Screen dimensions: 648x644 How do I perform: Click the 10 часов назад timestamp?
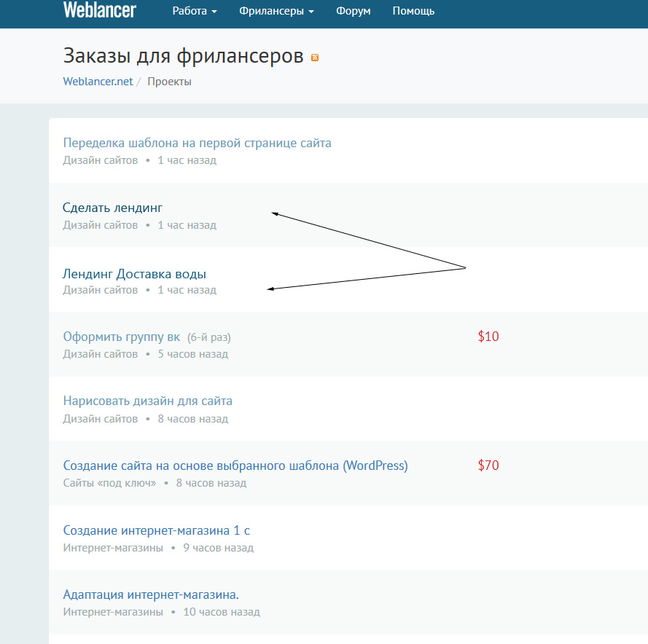pos(222,612)
